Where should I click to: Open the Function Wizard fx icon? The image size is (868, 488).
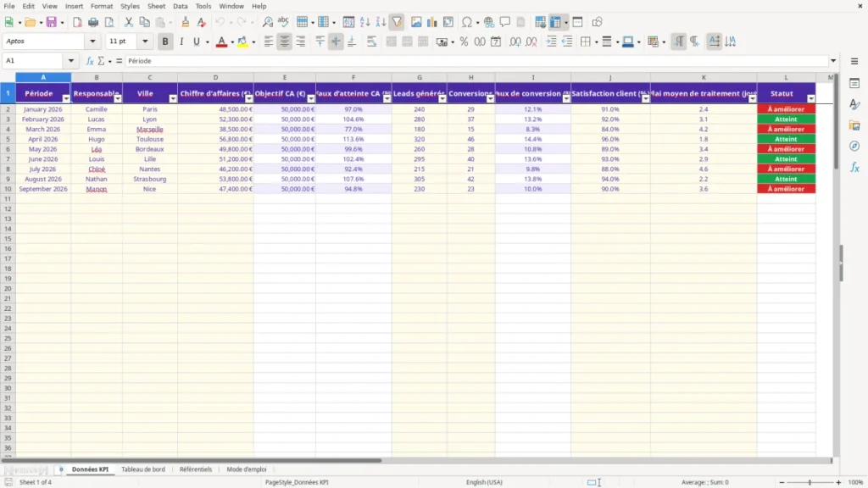tap(90, 61)
